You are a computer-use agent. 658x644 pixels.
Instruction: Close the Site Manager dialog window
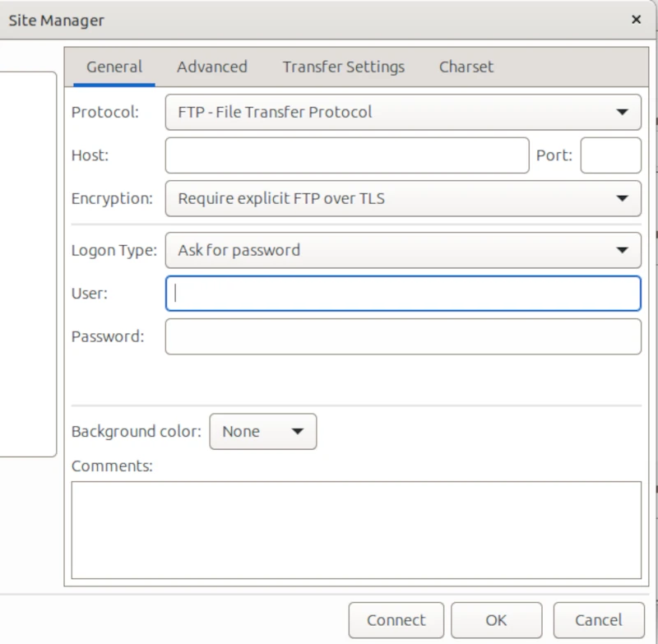(x=636, y=20)
